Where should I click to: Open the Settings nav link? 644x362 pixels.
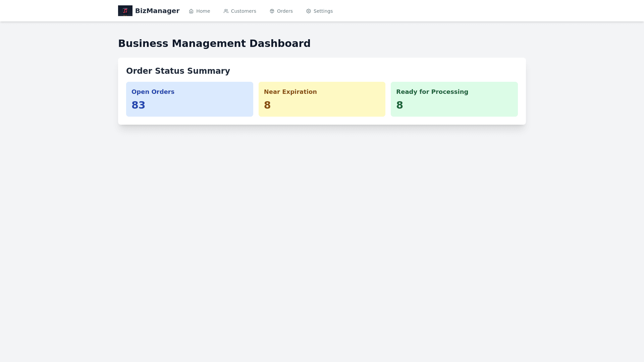tap(323, 11)
